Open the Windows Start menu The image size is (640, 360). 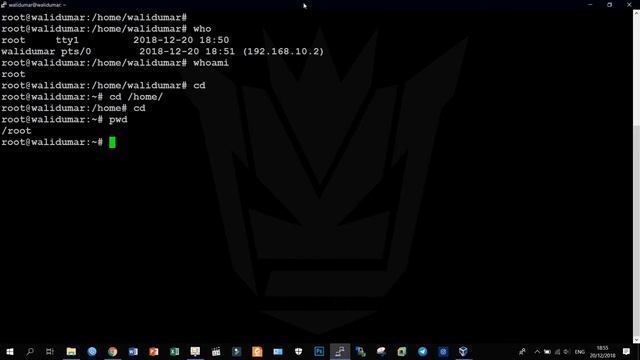pyautogui.click(x=10, y=351)
